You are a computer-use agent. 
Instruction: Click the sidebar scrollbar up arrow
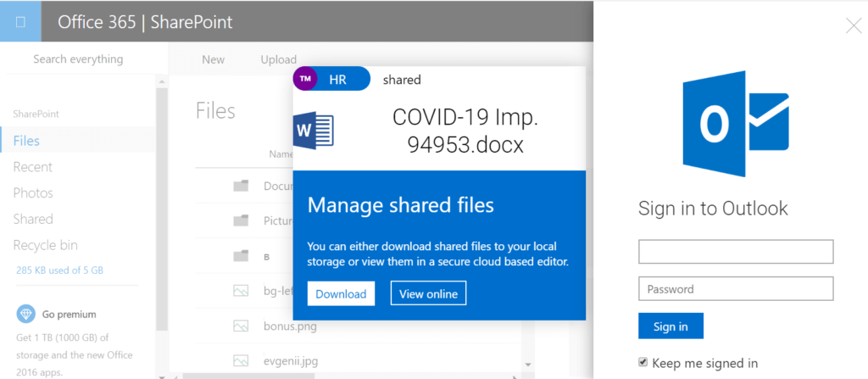pos(162,82)
